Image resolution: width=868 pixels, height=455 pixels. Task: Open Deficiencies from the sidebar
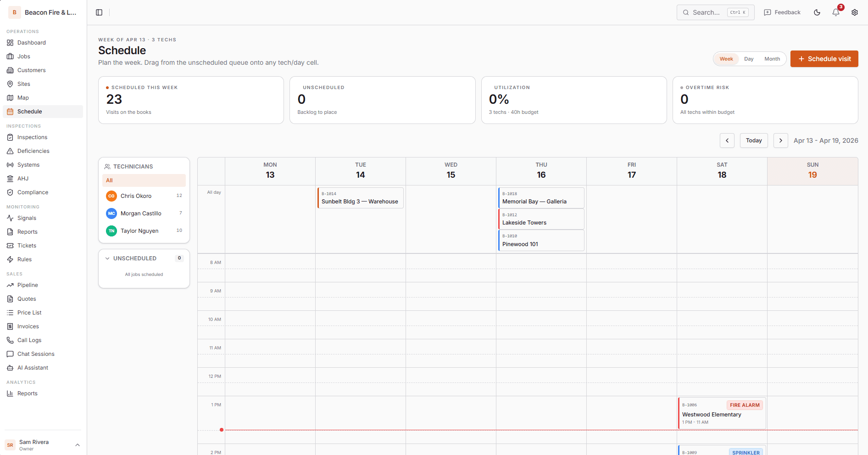[33, 151]
